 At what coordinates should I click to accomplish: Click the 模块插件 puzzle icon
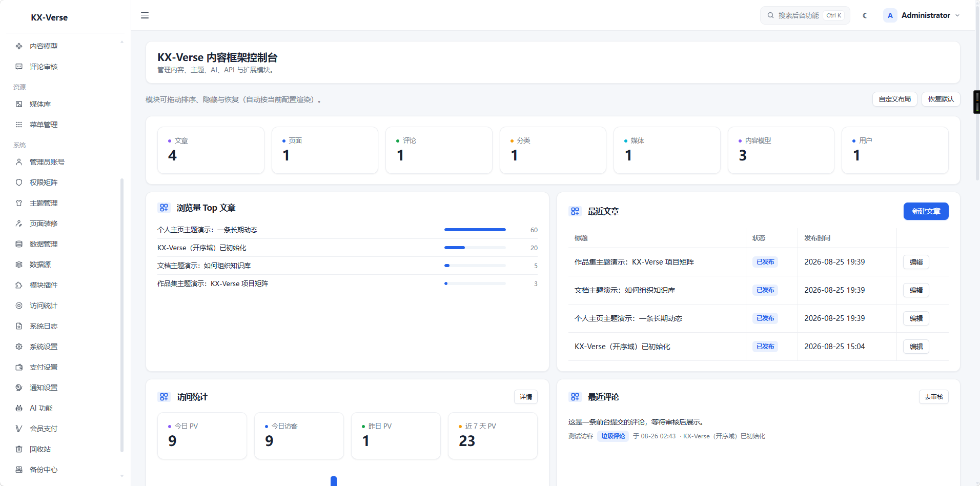click(x=19, y=285)
